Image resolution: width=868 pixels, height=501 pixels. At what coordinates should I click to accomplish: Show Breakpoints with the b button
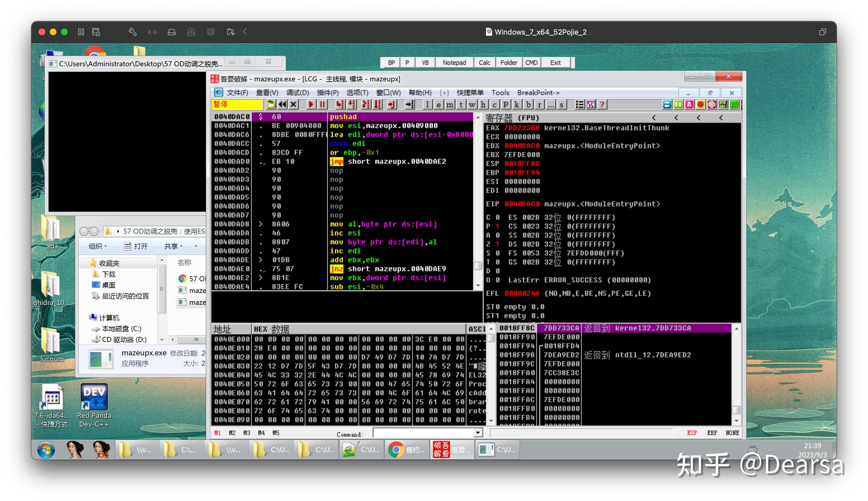[528, 104]
